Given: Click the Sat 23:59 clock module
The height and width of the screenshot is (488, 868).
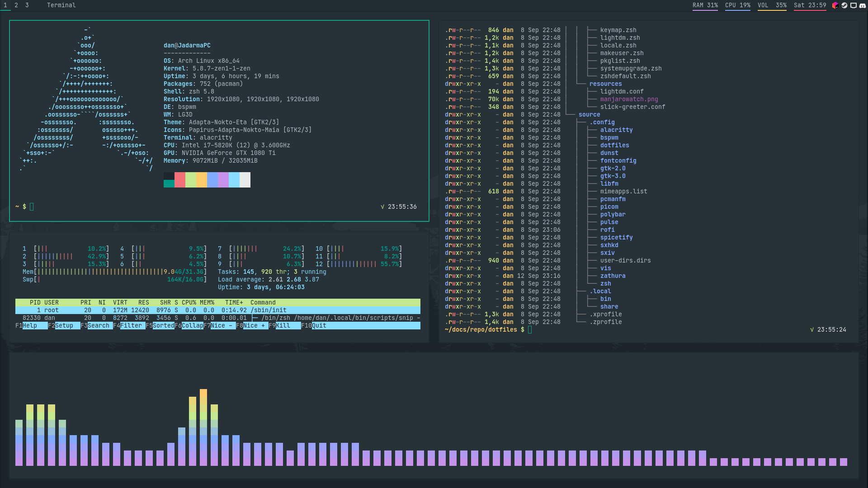Looking at the screenshot, I should click(810, 5).
